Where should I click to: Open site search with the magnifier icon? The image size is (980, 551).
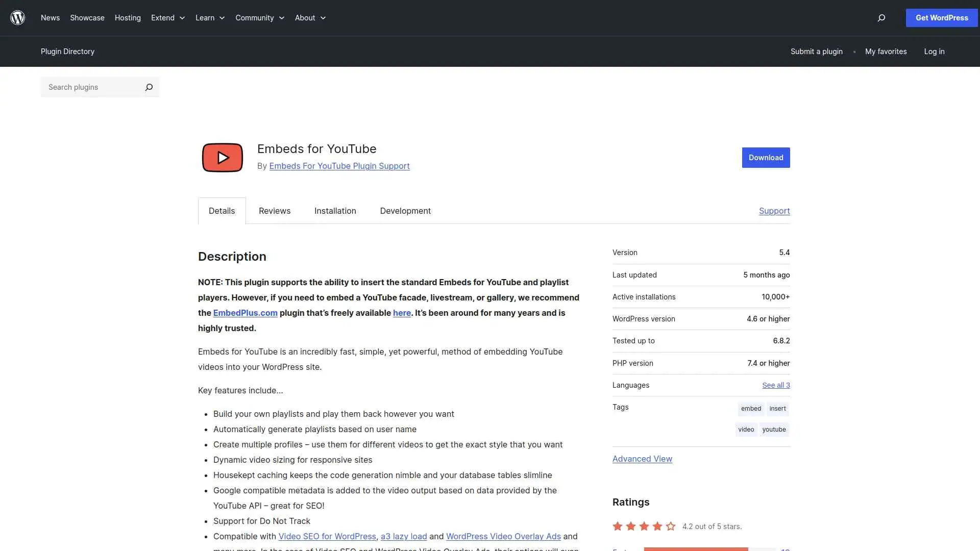coord(880,18)
